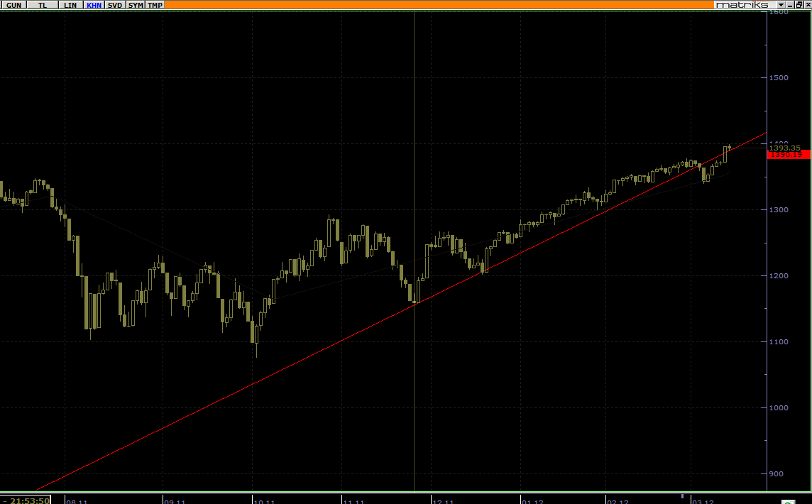Open the matriks dropdown arrow menu
Image resolution: width=812 pixels, height=504 pixels.
(x=780, y=5)
